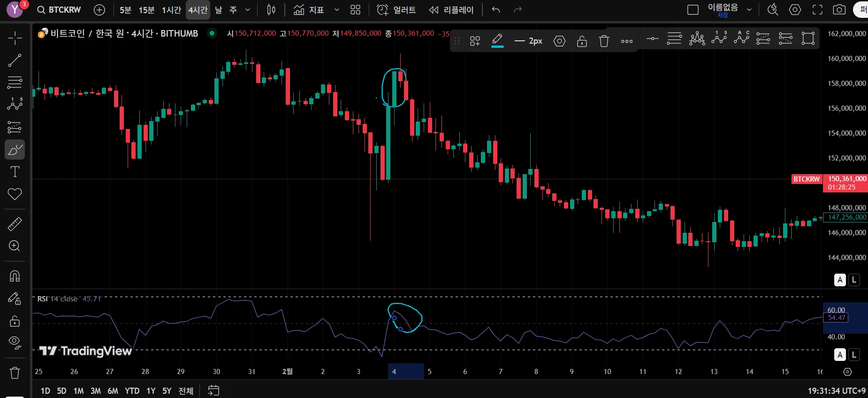Open the 19:31:34 UTC+9 timezone menu

[837, 390]
